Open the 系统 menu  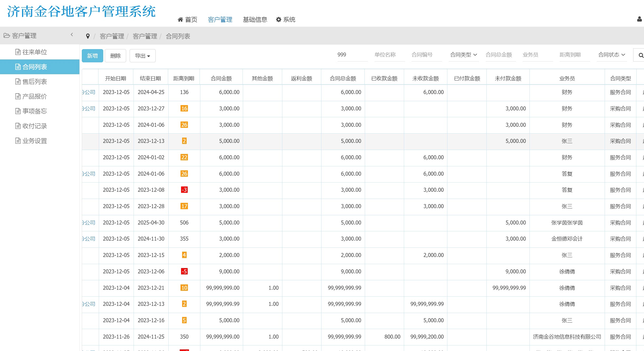click(x=286, y=20)
